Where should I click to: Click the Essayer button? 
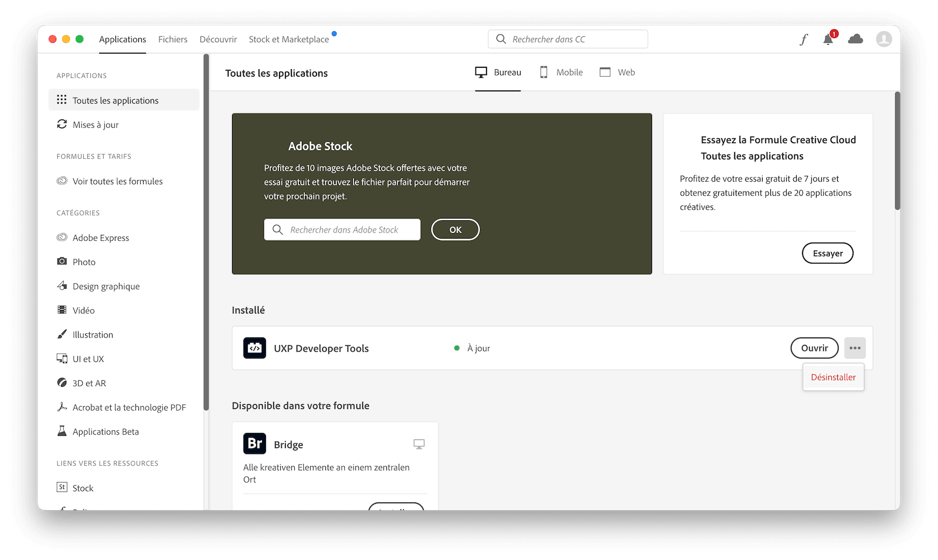[828, 253]
